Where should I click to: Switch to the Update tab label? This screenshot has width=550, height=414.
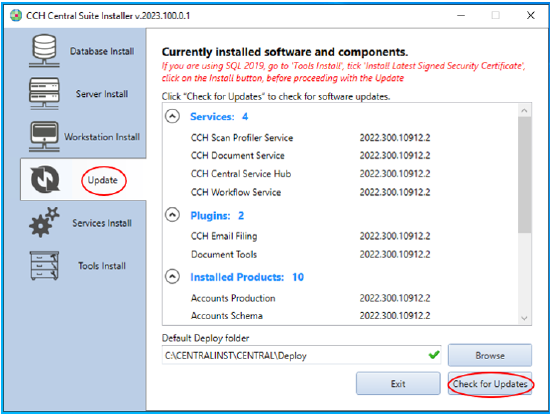point(102,180)
